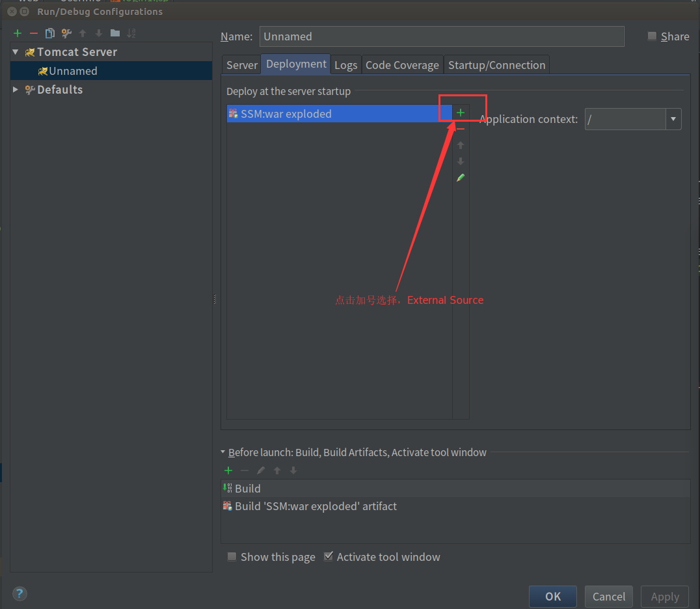Image resolution: width=700 pixels, height=609 pixels.
Task: Move deployment artifact down
Action: click(x=461, y=161)
